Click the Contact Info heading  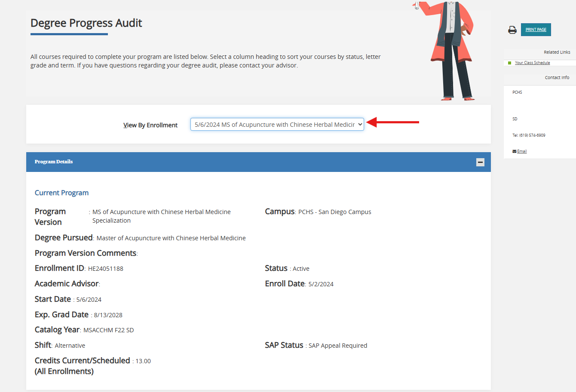pos(557,77)
